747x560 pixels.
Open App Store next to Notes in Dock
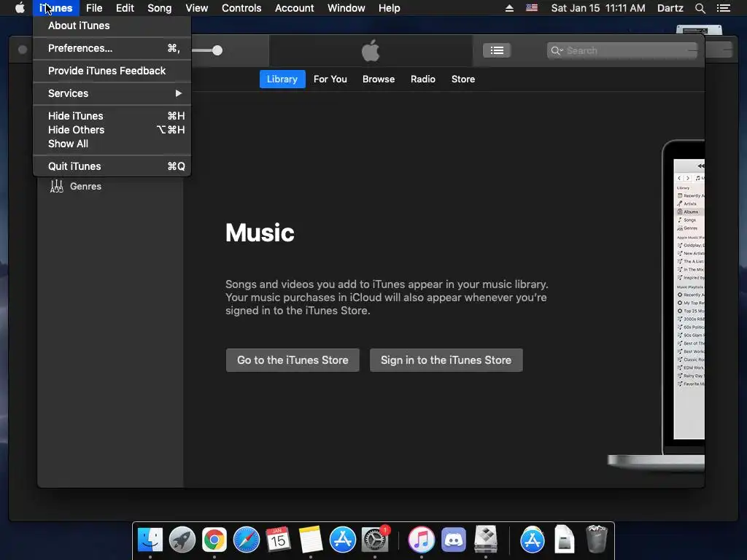(343, 540)
